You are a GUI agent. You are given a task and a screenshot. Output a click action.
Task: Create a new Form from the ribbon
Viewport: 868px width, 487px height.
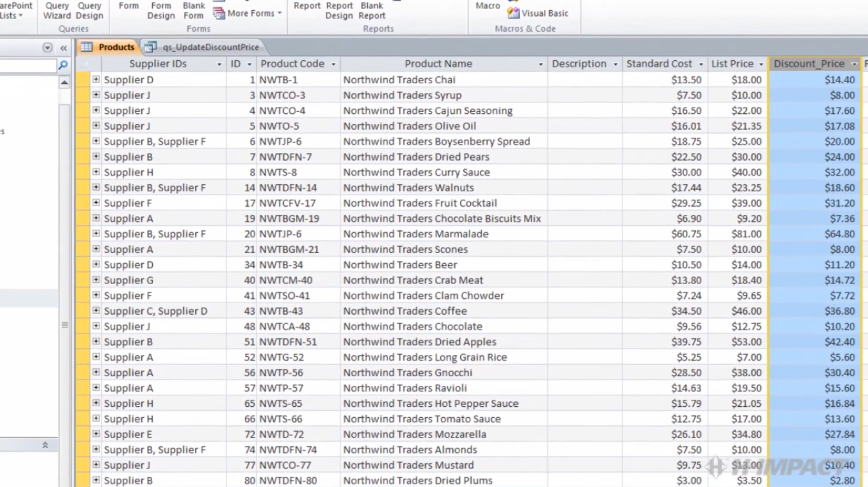pos(129,6)
